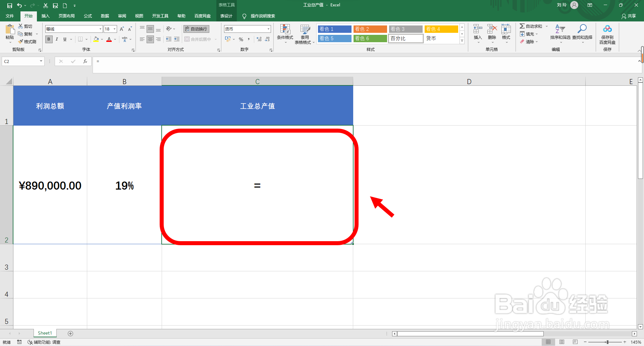The image size is (644, 346).
Task: Toggle Wrap Text (自动换行)
Action: coord(196,29)
